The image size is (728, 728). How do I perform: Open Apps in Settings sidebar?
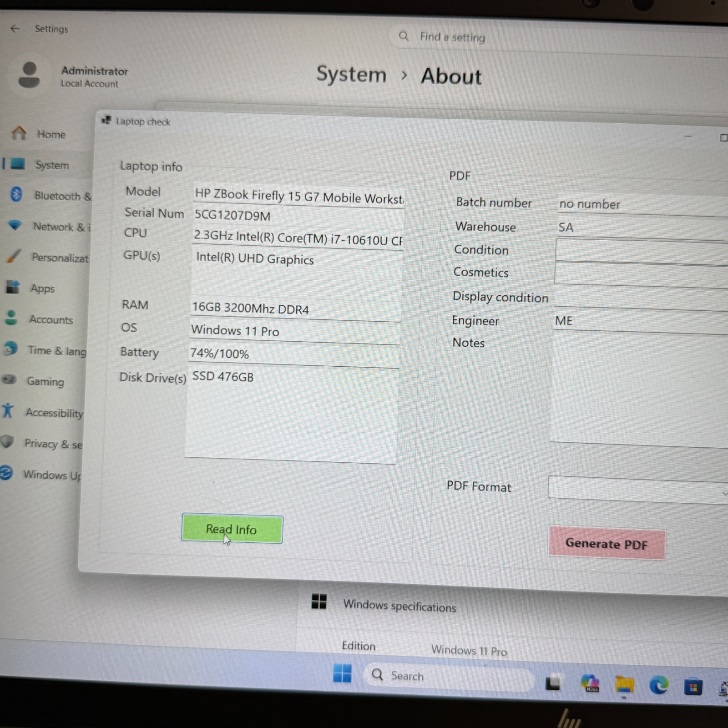(30, 288)
